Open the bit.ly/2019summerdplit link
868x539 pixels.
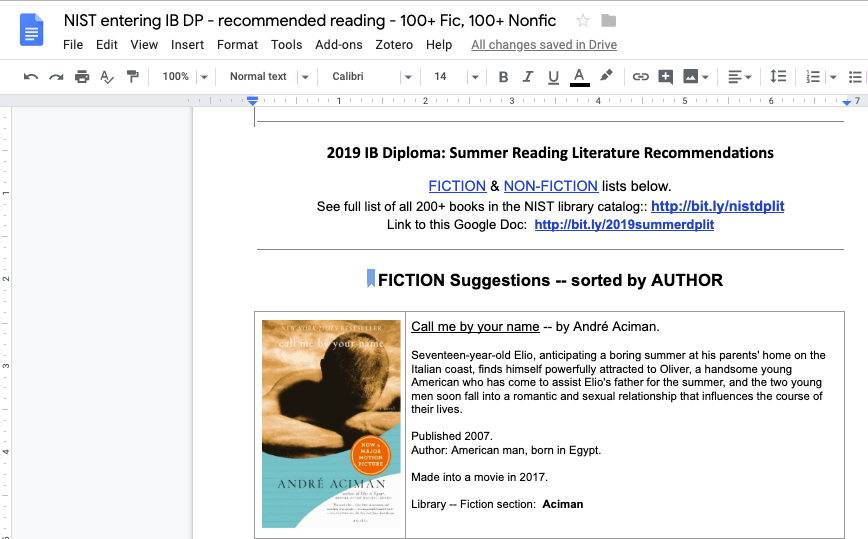coord(624,225)
